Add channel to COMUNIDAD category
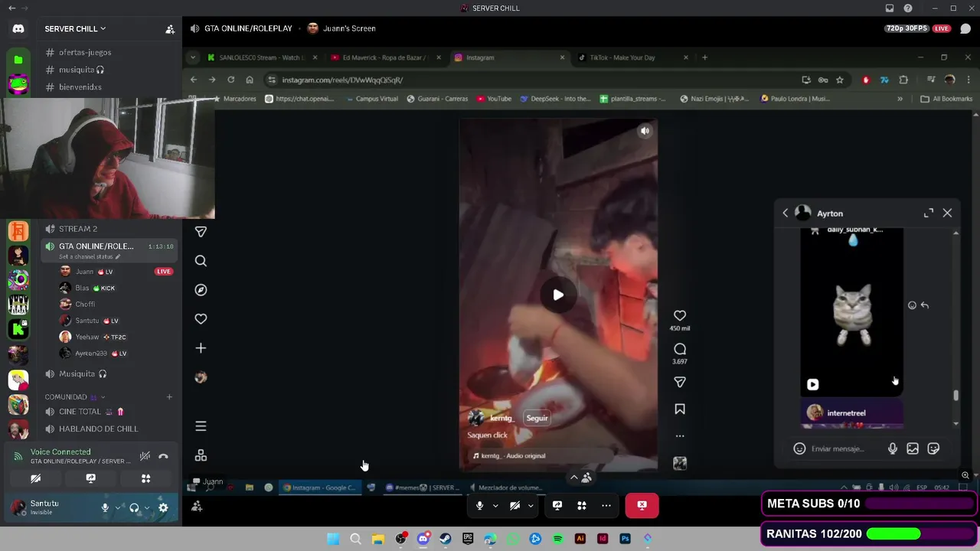The width and height of the screenshot is (980, 551). click(x=169, y=397)
